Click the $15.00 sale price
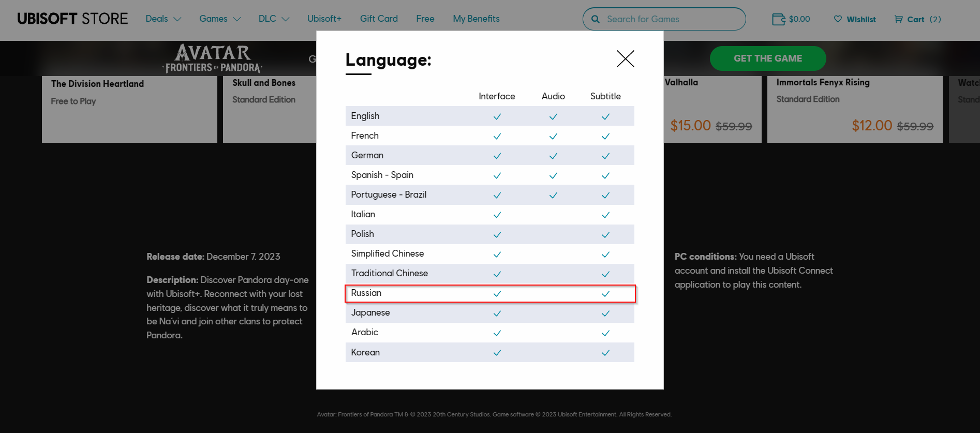980x433 pixels. tap(690, 126)
